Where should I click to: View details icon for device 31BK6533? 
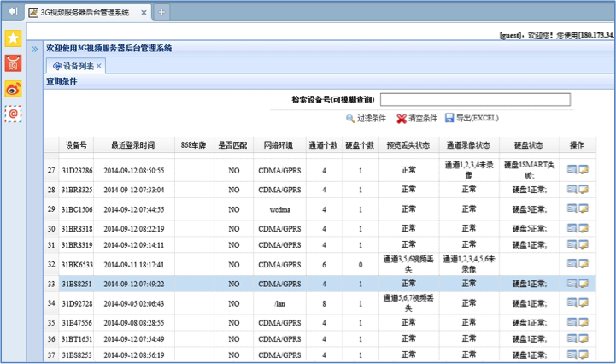tap(572, 263)
